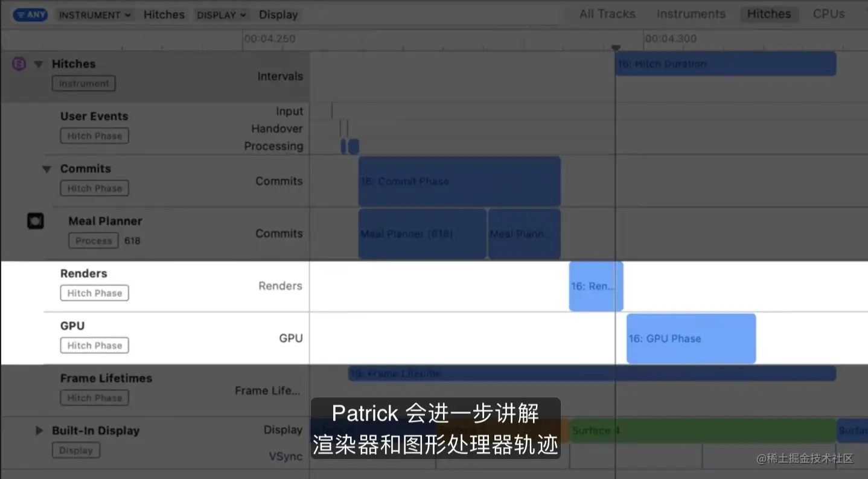Click the Intervals lane label

click(x=280, y=77)
